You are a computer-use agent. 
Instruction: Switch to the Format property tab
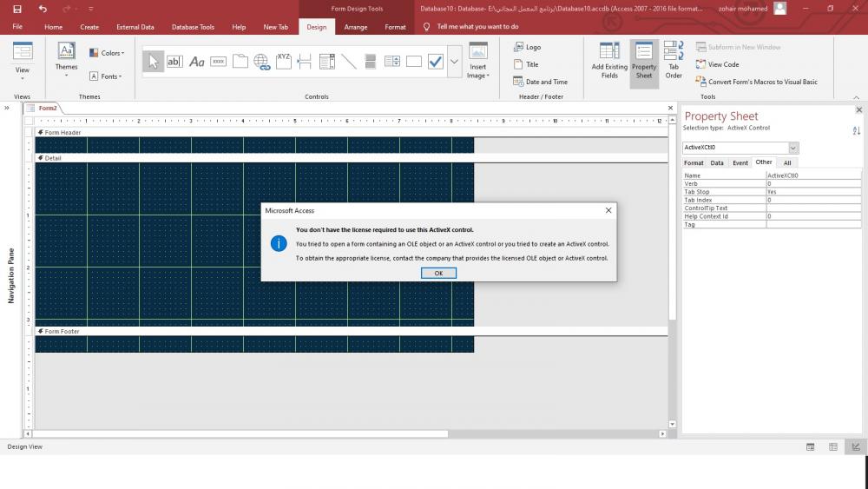click(x=694, y=162)
